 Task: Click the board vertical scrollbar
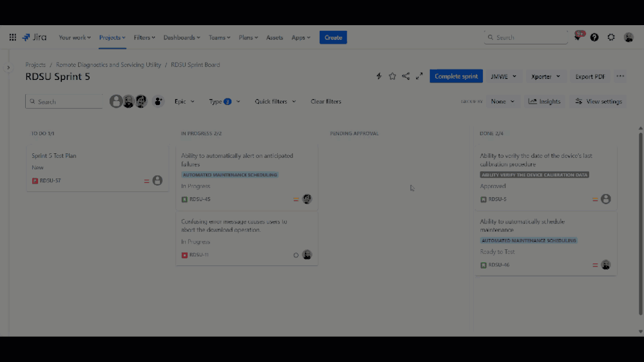640,224
